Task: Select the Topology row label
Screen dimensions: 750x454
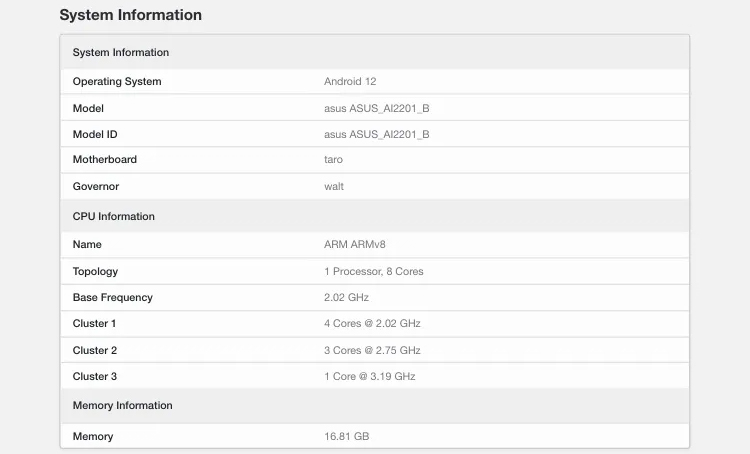Action: (x=95, y=271)
